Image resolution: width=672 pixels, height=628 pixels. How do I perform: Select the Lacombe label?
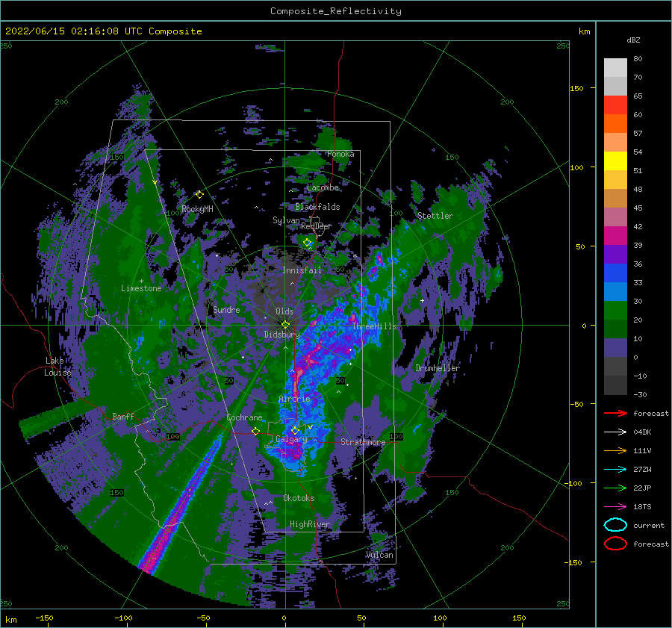pyautogui.click(x=323, y=187)
